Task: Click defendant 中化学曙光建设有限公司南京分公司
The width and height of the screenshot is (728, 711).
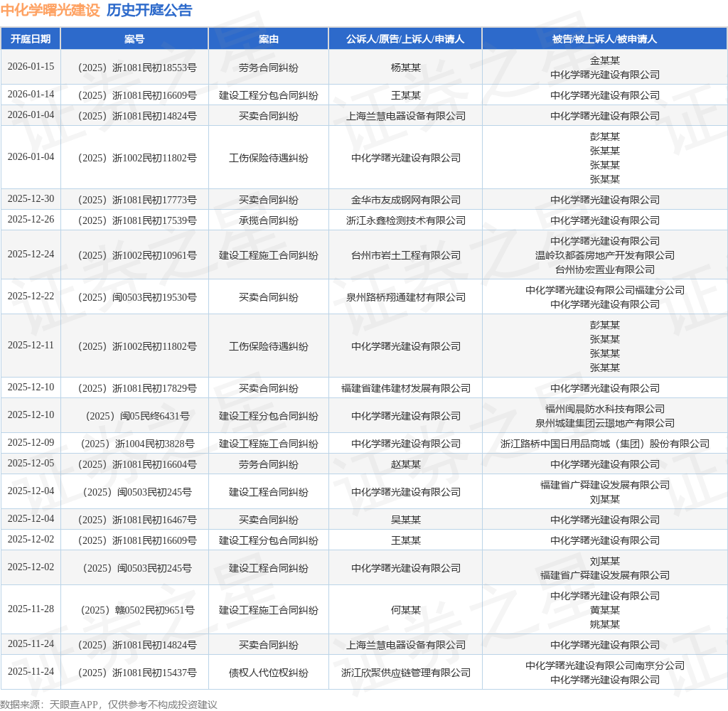Action: pos(605,666)
